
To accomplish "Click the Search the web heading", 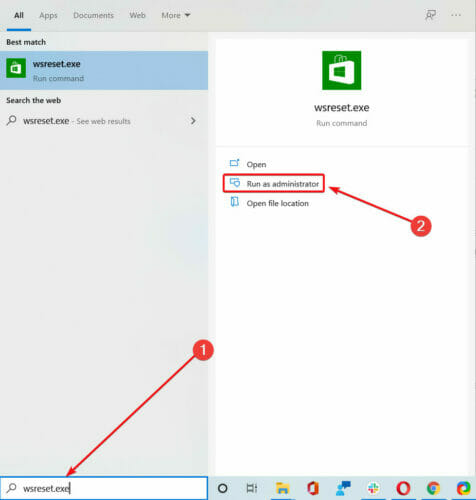I will [33, 100].
